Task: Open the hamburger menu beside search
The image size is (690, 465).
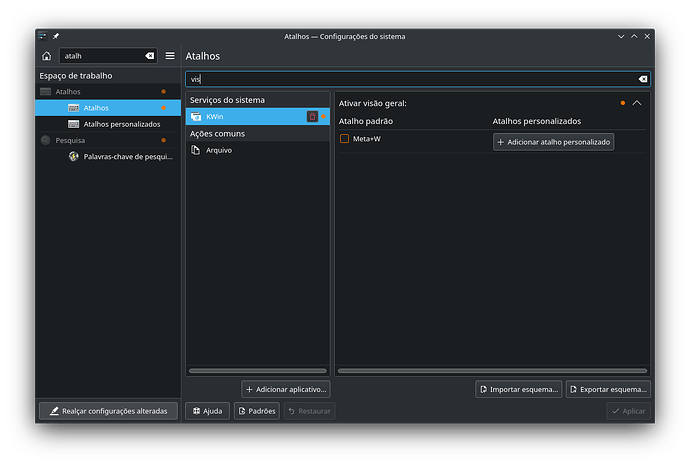Action: 170,56
